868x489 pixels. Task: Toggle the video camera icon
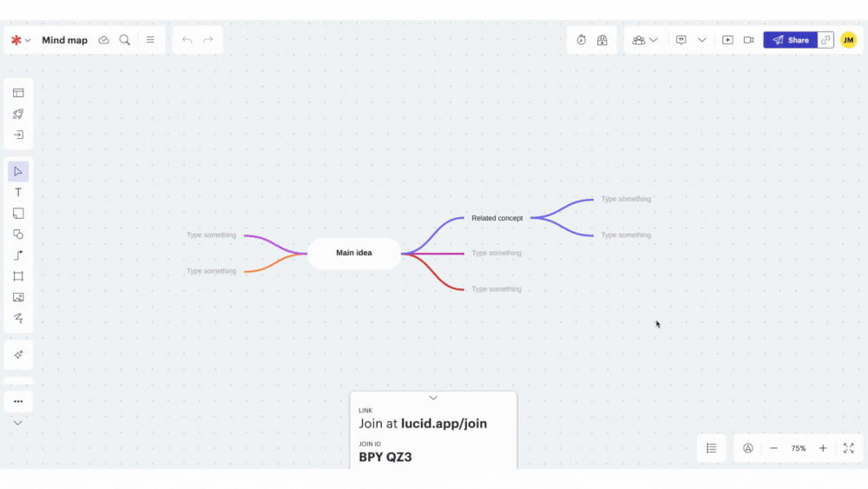coord(748,40)
